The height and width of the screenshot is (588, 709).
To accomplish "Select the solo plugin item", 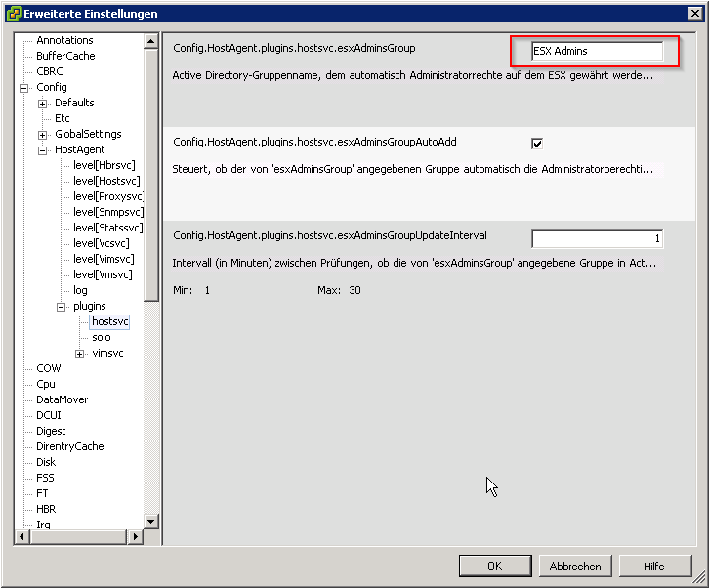I will 102,337.
